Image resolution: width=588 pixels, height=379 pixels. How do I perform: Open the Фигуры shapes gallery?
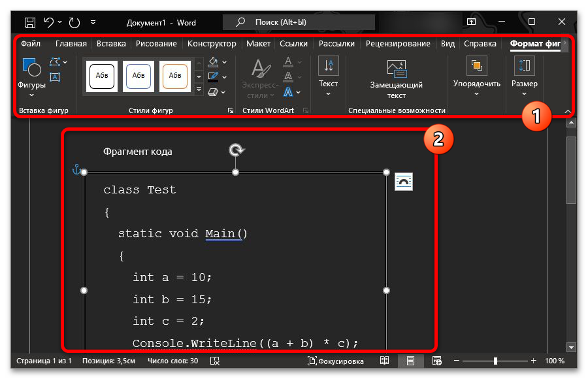tap(31, 77)
